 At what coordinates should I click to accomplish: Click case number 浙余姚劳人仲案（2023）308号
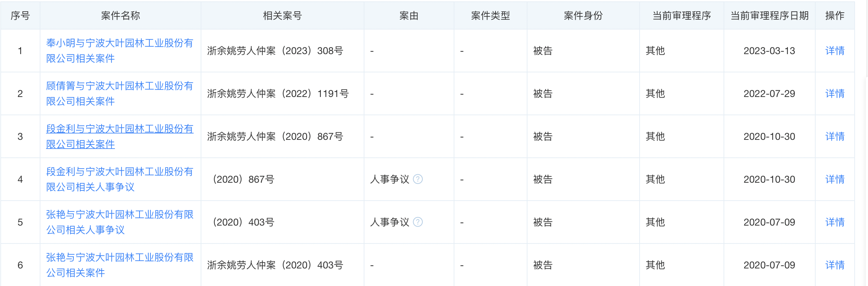pyautogui.click(x=275, y=51)
